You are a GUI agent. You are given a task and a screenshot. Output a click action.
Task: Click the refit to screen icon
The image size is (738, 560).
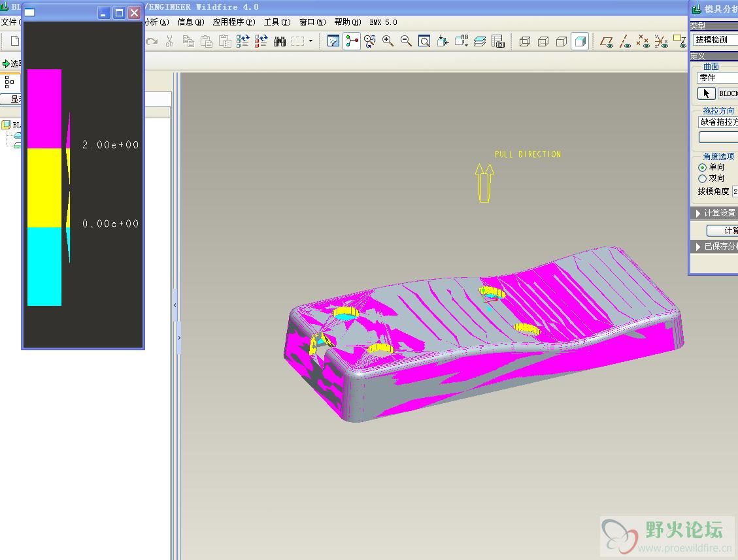click(424, 41)
